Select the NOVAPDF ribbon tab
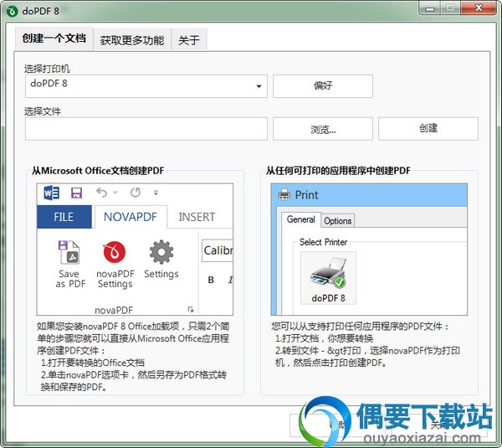502x448 pixels. (131, 217)
